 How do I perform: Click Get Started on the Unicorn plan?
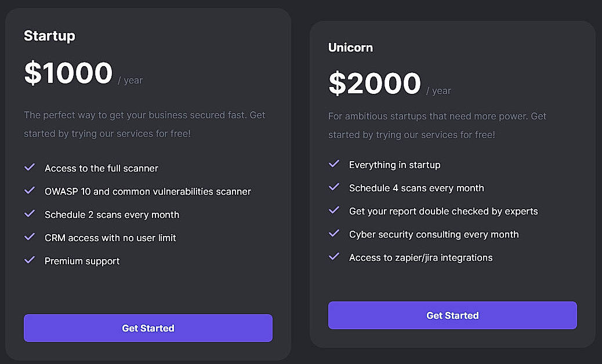452,315
